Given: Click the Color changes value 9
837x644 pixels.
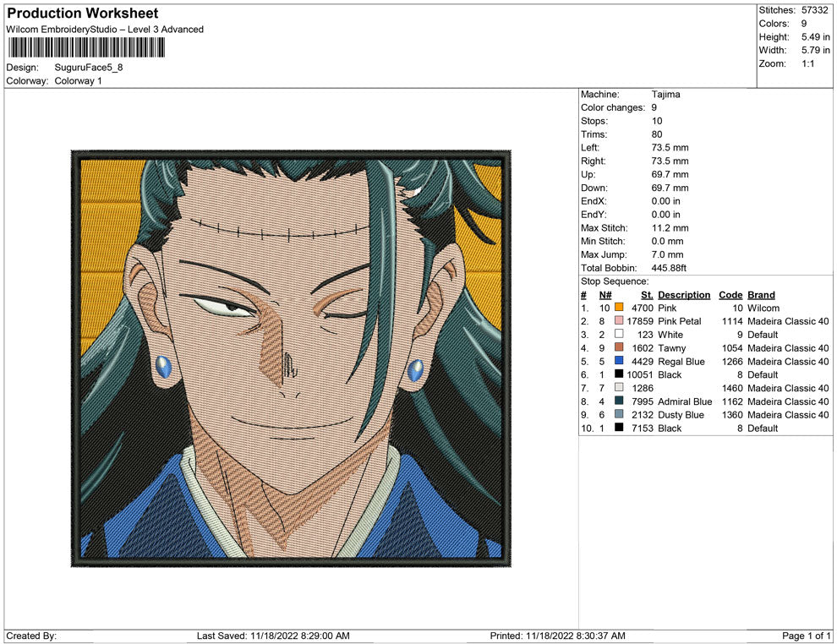Looking at the screenshot, I should [654, 108].
